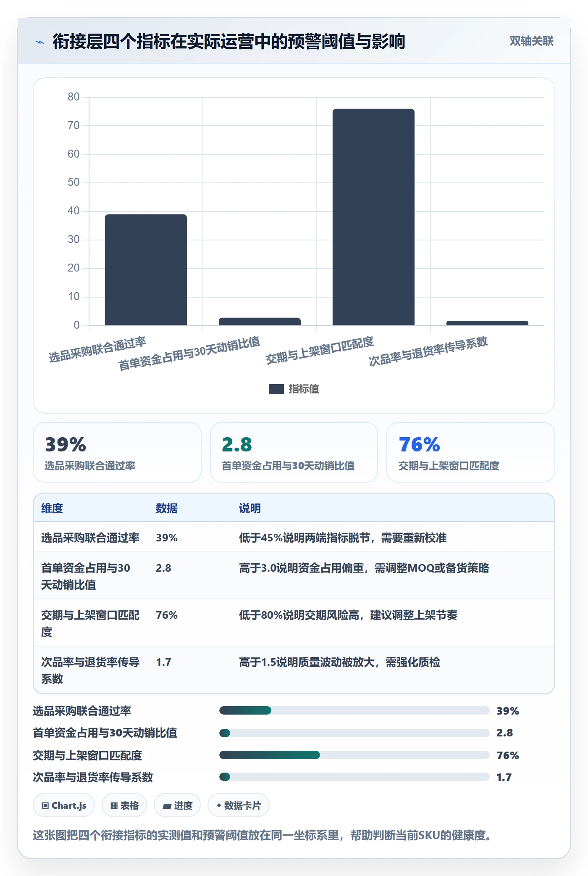Click explanation 高于3.0说明资金占用偏重
Viewport: 588px width, 876px height.
(364, 568)
